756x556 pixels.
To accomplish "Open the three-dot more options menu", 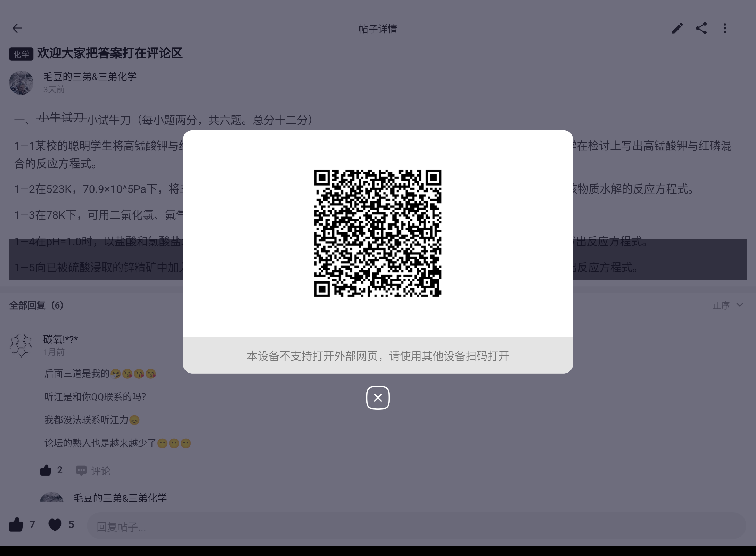I will [725, 28].
